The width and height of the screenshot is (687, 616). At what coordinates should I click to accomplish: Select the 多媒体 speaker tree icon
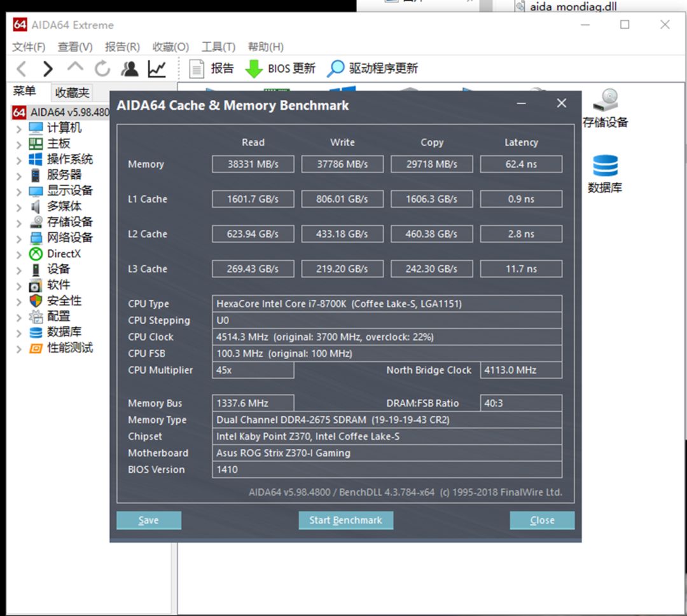[x=36, y=207]
